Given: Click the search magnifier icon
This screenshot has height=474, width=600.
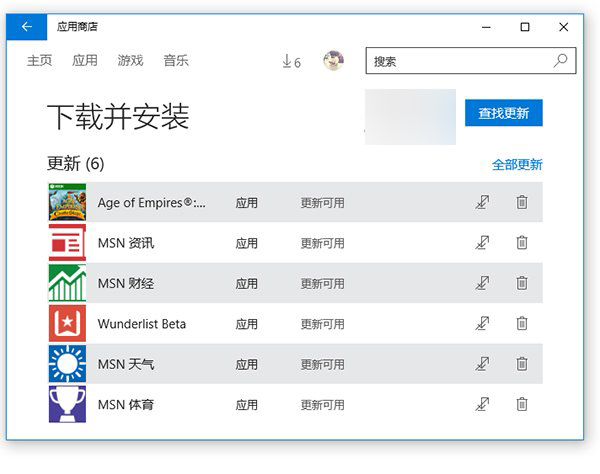Looking at the screenshot, I should point(561,60).
